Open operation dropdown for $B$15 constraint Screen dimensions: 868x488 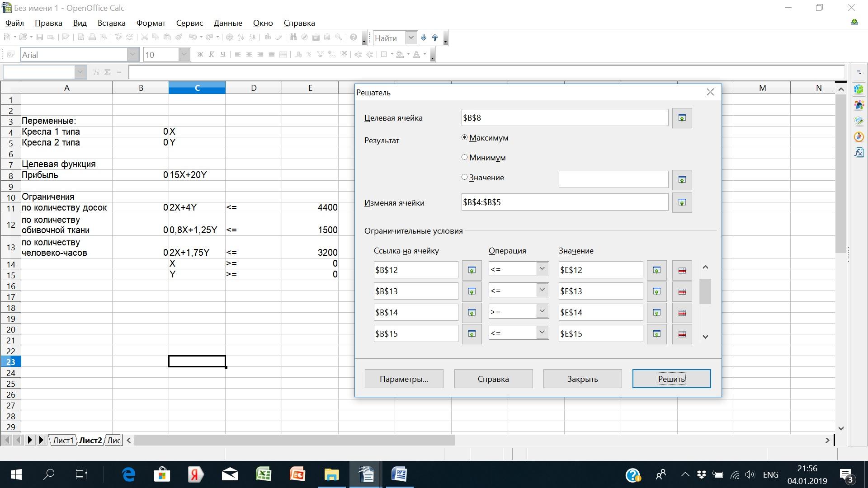click(542, 333)
